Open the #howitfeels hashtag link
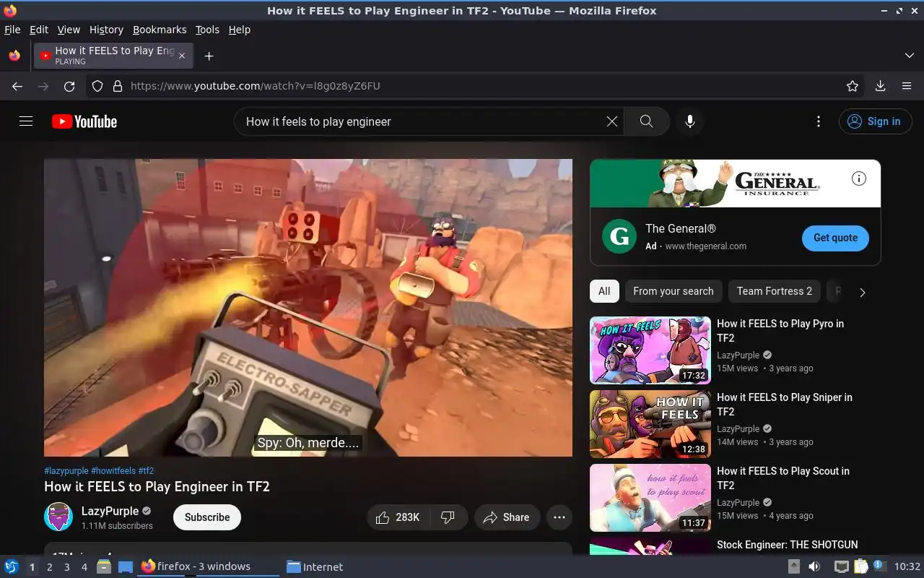The height and width of the screenshot is (578, 924). point(113,470)
